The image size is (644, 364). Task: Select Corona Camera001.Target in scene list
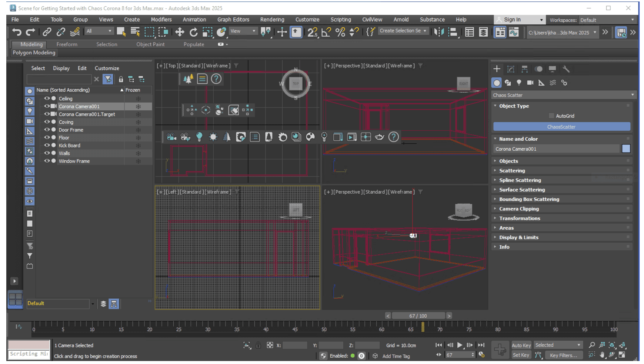[87, 114]
